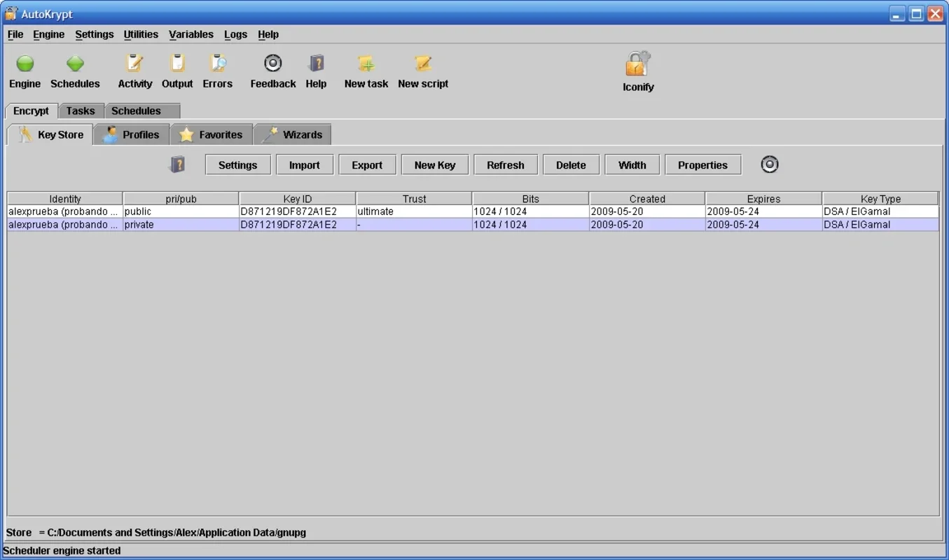949x560 pixels.
Task: Select the 'private' key row cell
Action: (181, 225)
